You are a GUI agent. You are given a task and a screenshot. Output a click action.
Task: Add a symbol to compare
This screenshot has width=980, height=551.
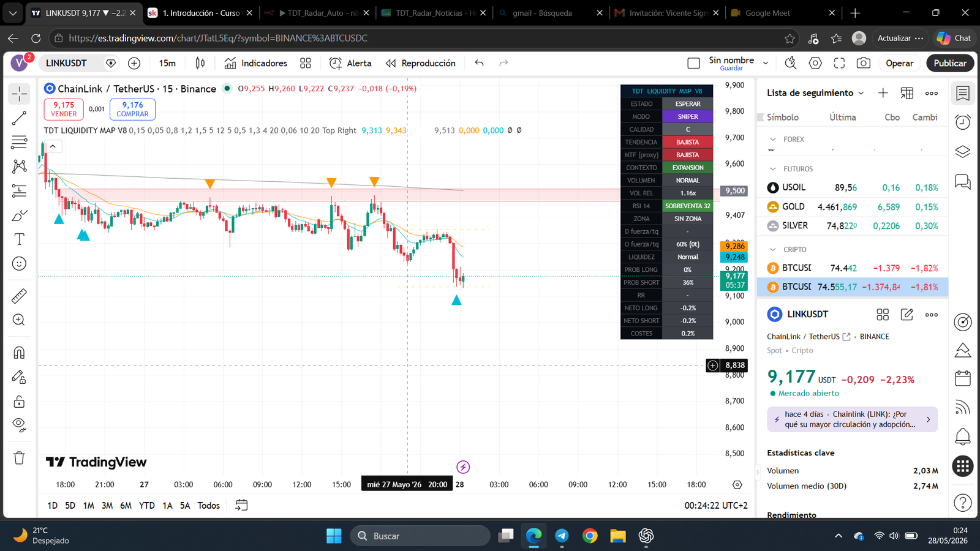pyautogui.click(x=134, y=63)
